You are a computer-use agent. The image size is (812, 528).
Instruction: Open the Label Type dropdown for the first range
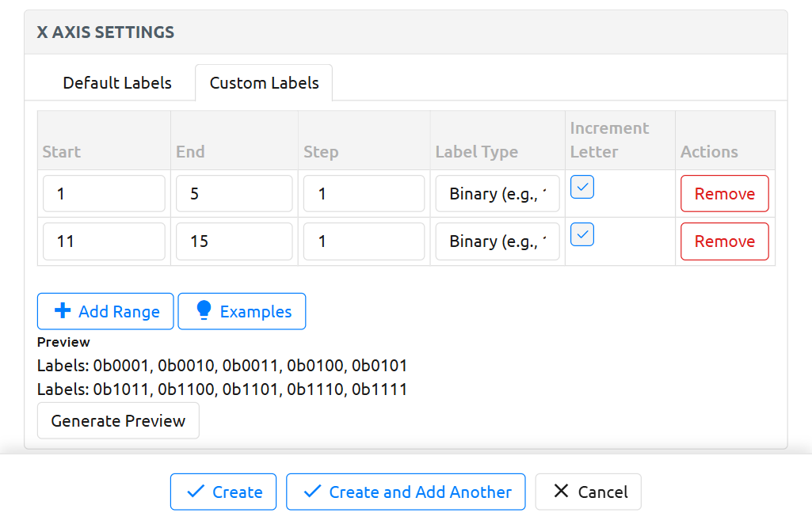497,193
